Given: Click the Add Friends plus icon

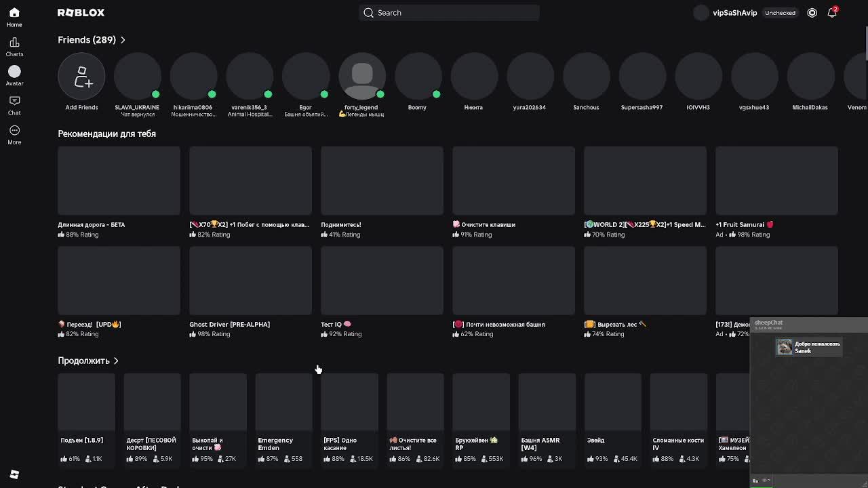Looking at the screenshot, I should point(81,77).
